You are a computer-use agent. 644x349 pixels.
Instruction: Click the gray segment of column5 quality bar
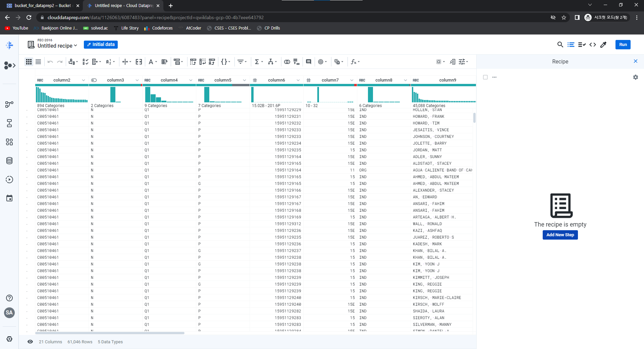[240, 85]
